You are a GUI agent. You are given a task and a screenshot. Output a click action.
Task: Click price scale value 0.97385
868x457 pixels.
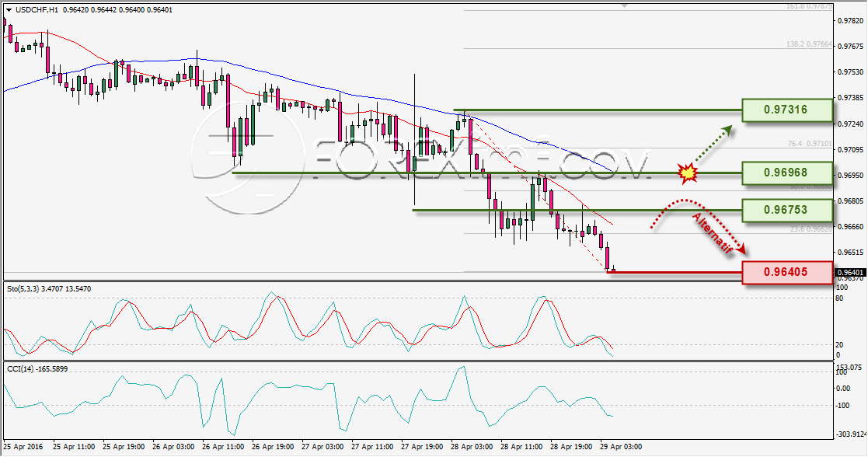(x=850, y=97)
